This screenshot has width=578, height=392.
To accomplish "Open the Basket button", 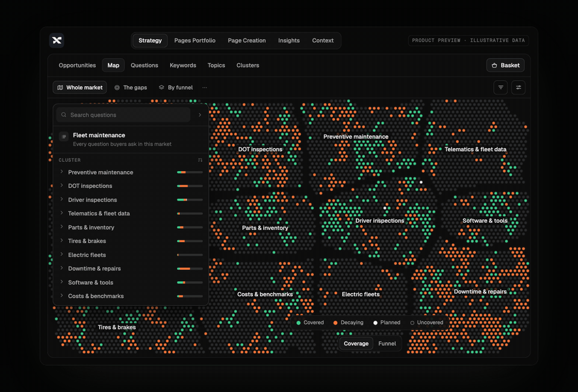I will point(505,65).
